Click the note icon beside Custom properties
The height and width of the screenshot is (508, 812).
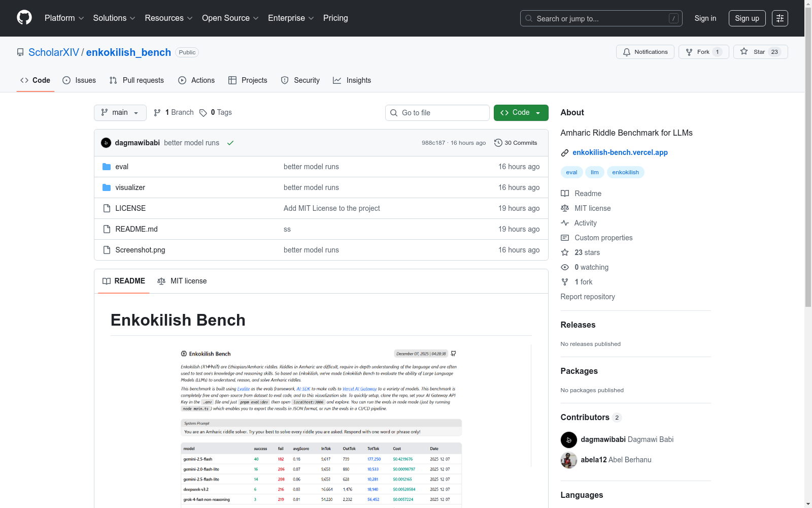point(565,238)
